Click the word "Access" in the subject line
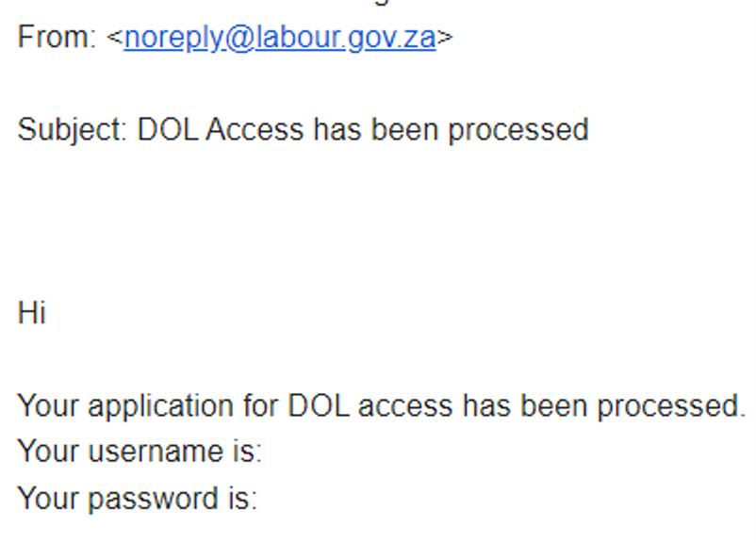The image size is (756, 543). [x=255, y=129]
